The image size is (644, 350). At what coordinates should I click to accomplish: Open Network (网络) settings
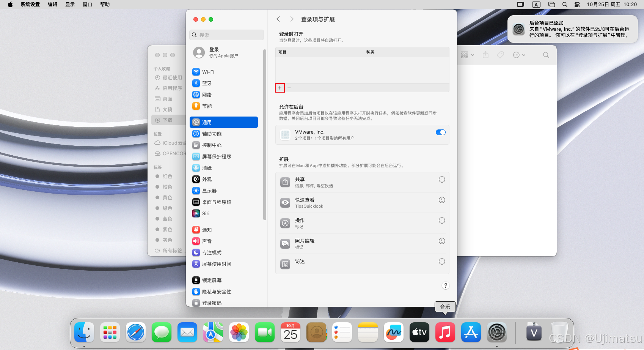[224, 95]
